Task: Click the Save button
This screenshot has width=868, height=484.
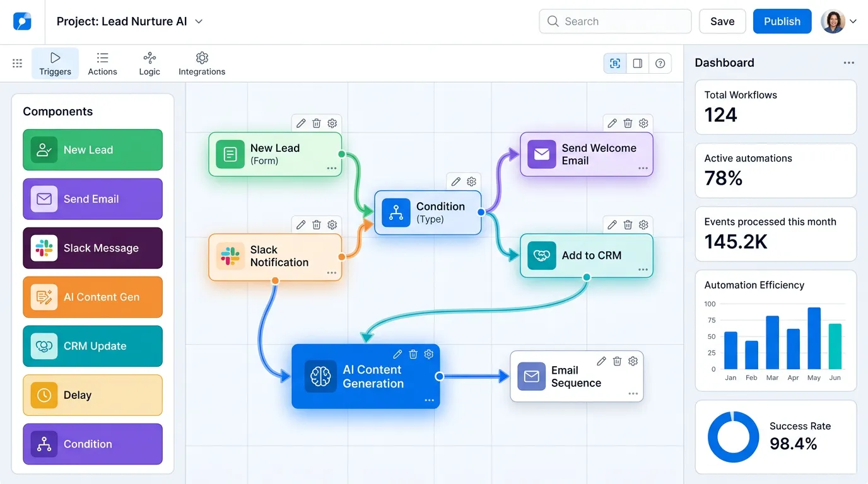Action: pyautogui.click(x=722, y=21)
